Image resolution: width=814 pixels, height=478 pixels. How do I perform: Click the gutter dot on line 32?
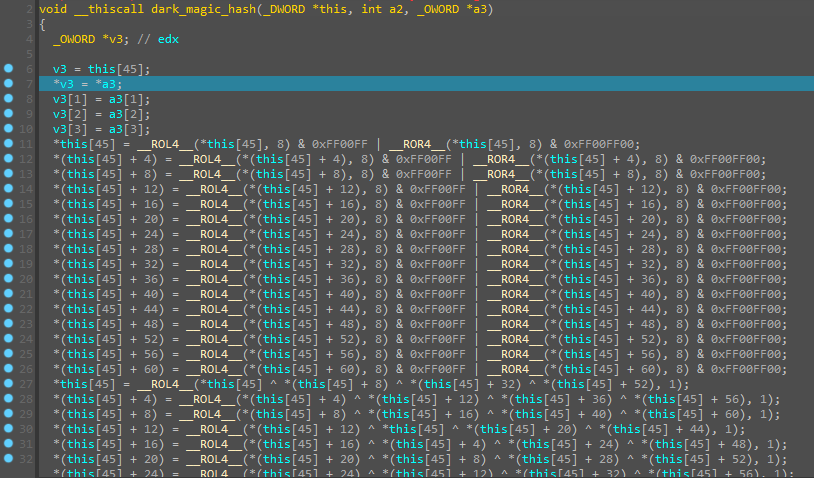pyautogui.click(x=8, y=458)
